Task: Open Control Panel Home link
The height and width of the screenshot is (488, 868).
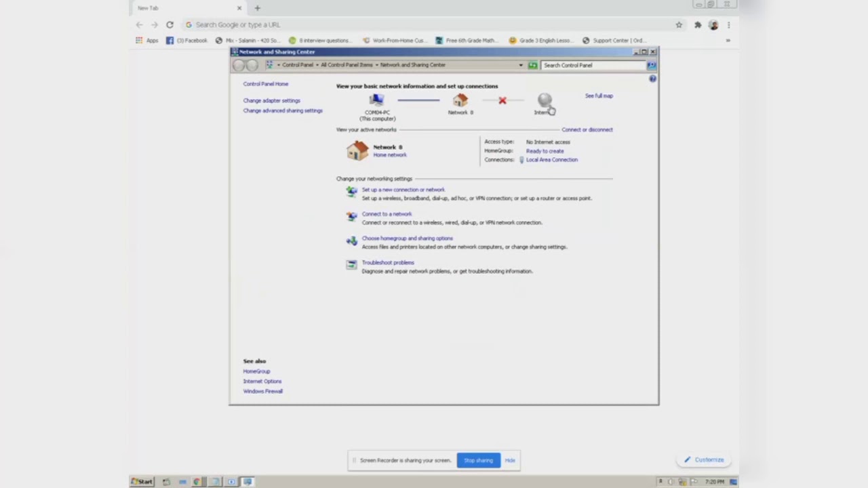Action: pyautogui.click(x=266, y=84)
